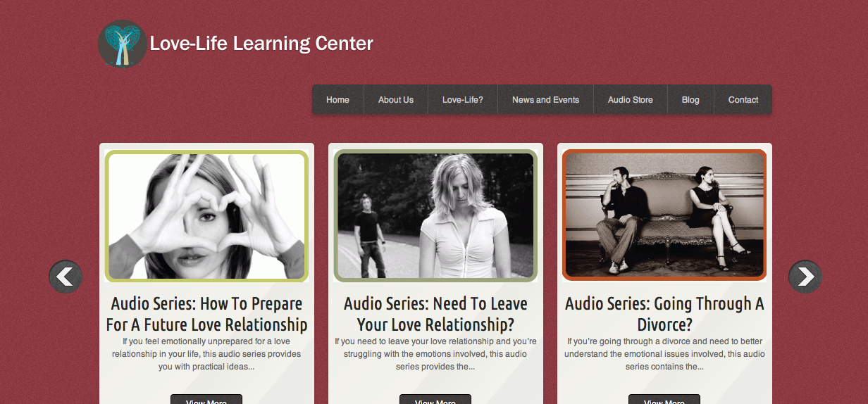Open the Home menu item
868x404 pixels.
(338, 99)
